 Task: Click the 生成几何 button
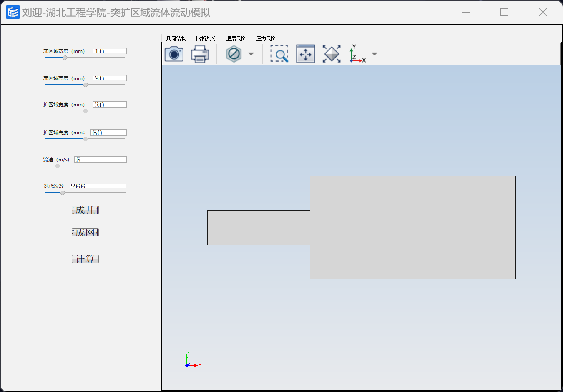[x=85, y=210]
